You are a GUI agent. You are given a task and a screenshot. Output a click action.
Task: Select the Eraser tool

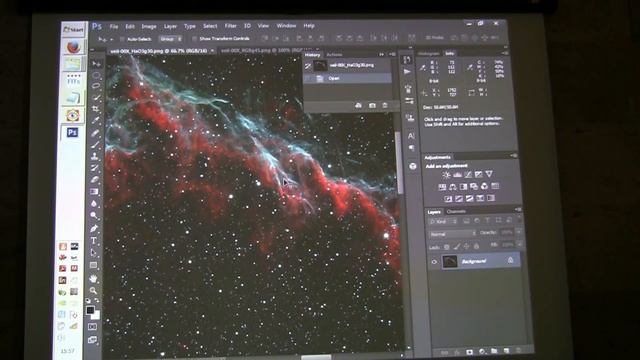coord(94,180)
